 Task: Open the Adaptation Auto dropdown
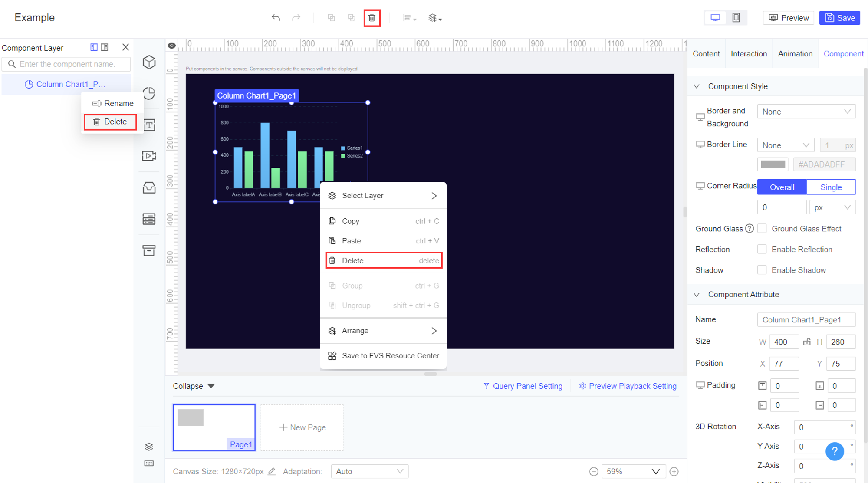(369, 471)
